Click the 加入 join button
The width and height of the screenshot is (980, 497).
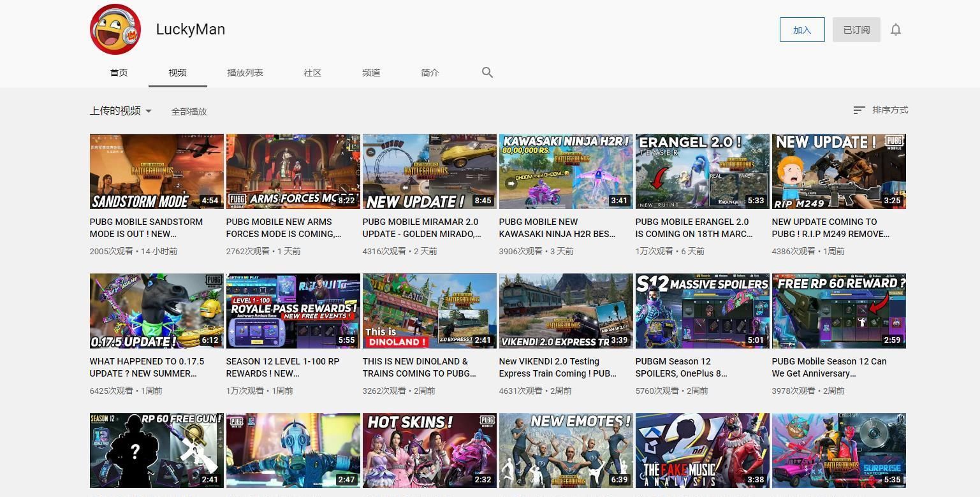point(802,30)
